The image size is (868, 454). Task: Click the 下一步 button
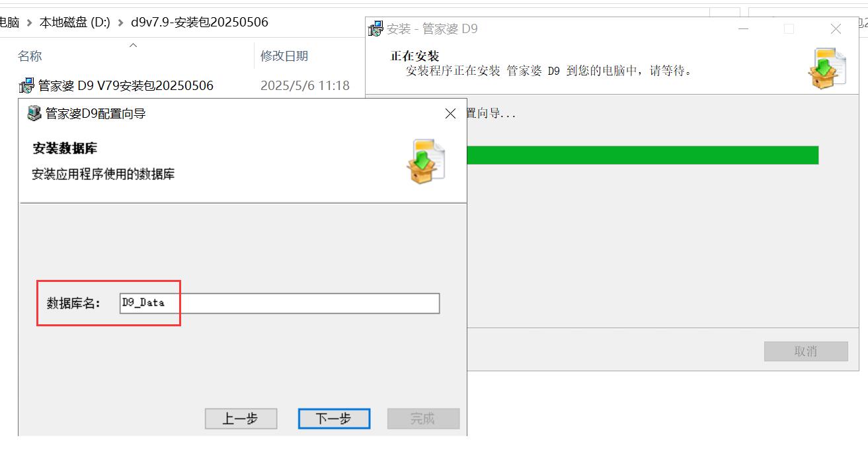(334, 418)
